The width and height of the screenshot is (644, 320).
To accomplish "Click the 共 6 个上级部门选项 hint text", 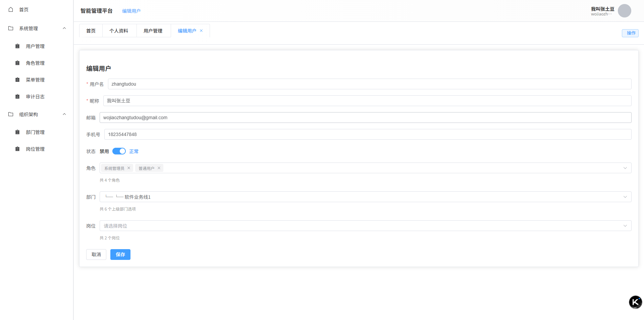I will click(x=118, y=209).
